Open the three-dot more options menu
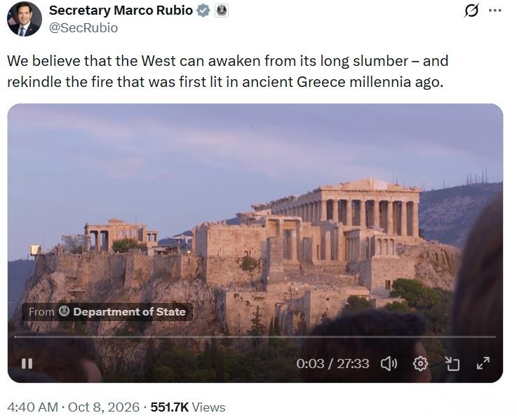 pyautogui.click(x=495, y=11)
